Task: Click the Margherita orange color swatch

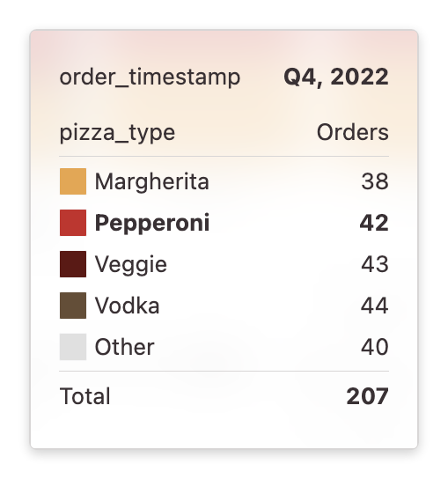Action: click(73, 181)
